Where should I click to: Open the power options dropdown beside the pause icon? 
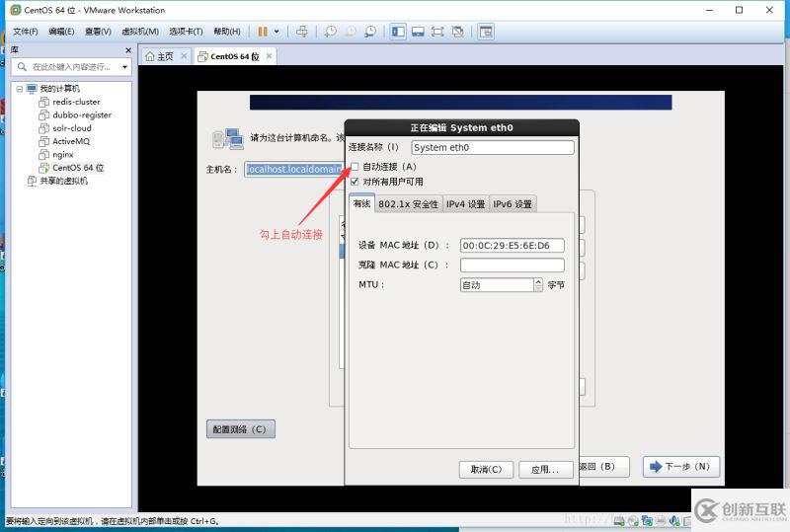[x=276, y=32]
